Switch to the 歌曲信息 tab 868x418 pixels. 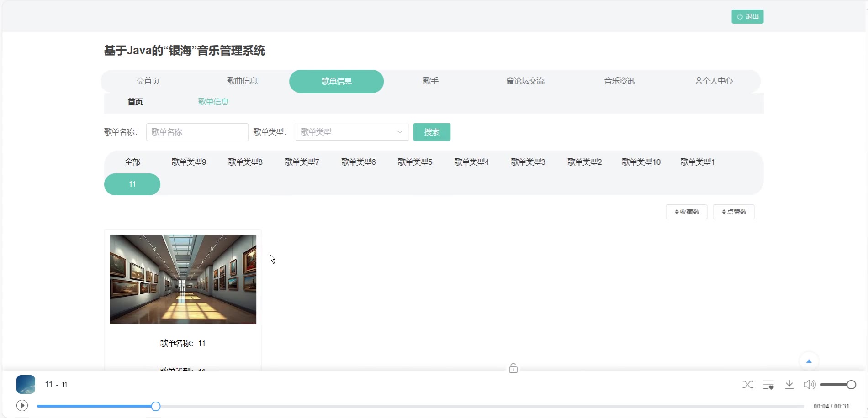[x=242, y=81]
